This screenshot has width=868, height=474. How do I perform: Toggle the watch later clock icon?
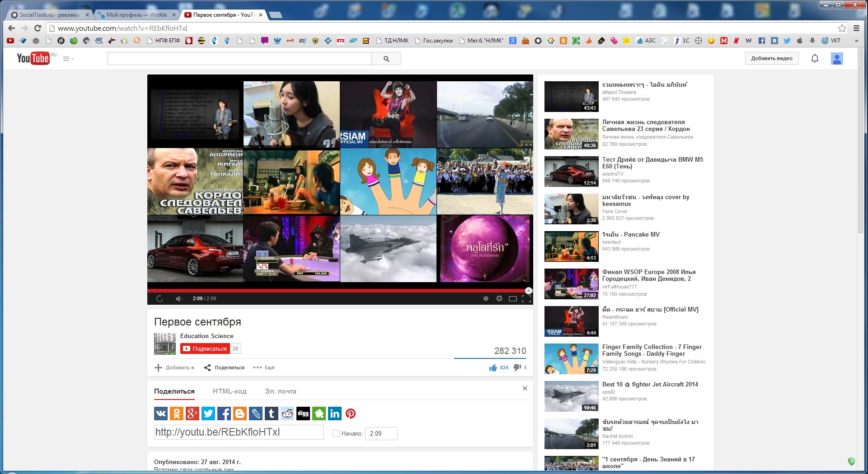point(486,298)
